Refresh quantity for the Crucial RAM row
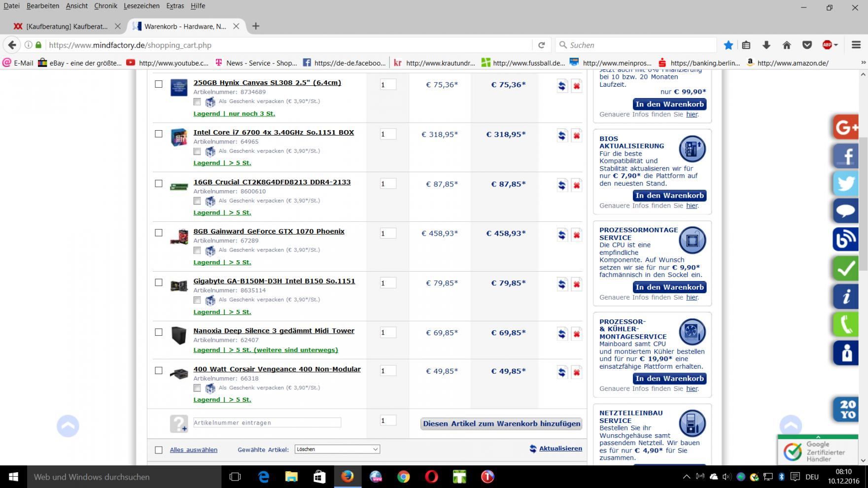868x488 pixels. tap(562, 185)
